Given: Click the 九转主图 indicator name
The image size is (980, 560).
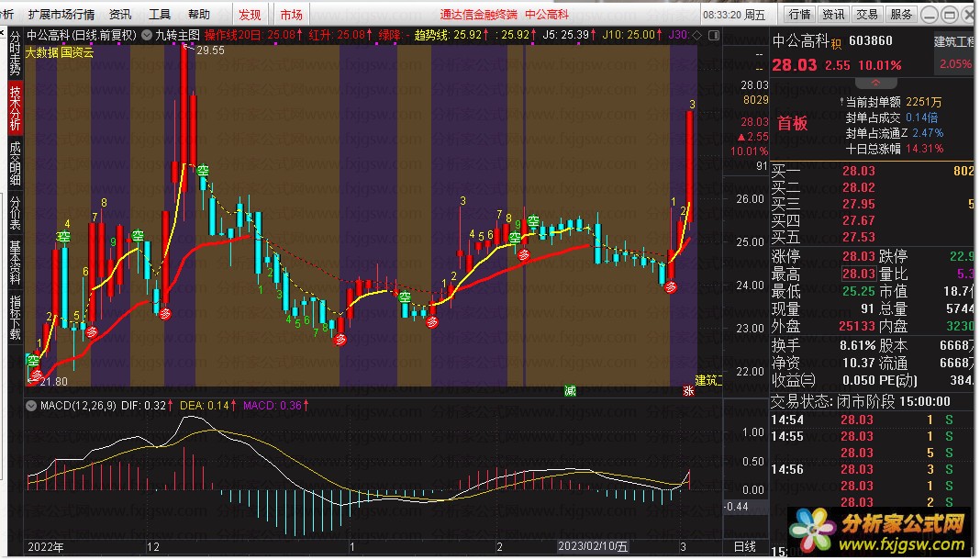Looking at the screenshot, I should coord(177,36).
